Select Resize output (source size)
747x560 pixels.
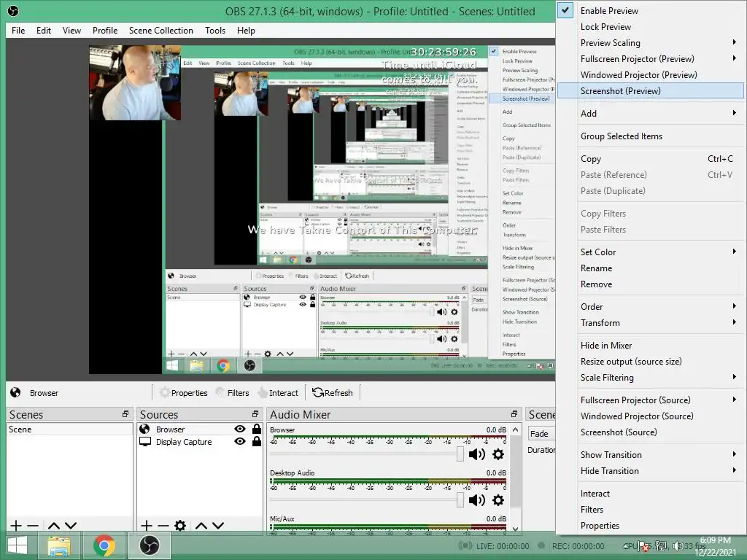(x=650, y=362)
